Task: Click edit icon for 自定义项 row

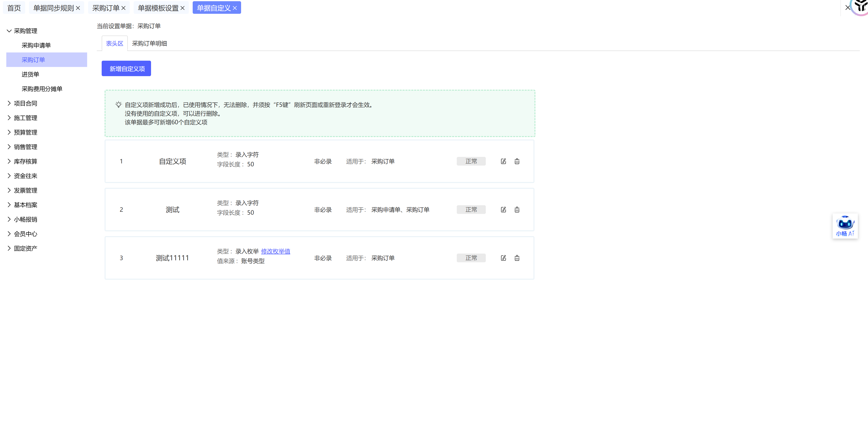Action: coord(503,161)
